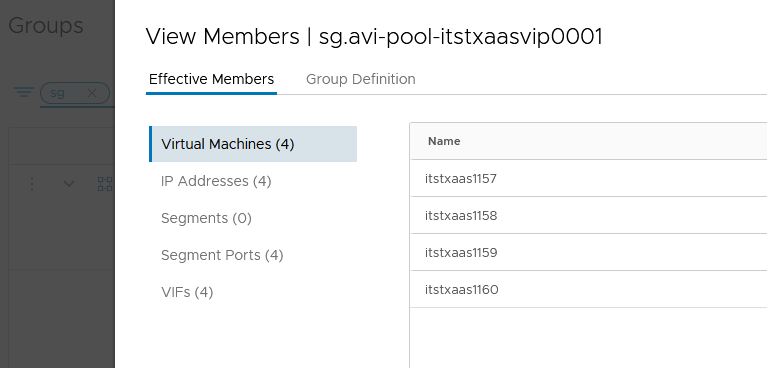Click the group hierarchy icon
Screen dimensions: 767x368
click(105, 184)
